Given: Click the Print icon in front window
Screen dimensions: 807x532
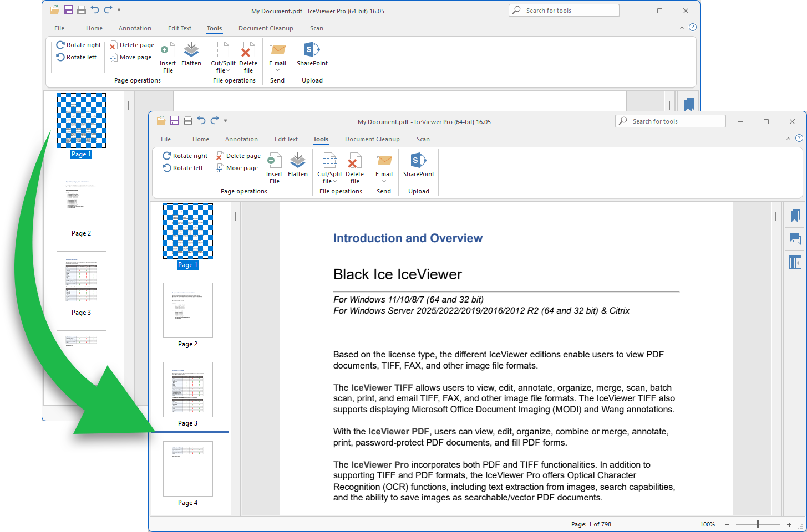Looking at the screenshot, I should pyautogui.click(x=188, y=120).
